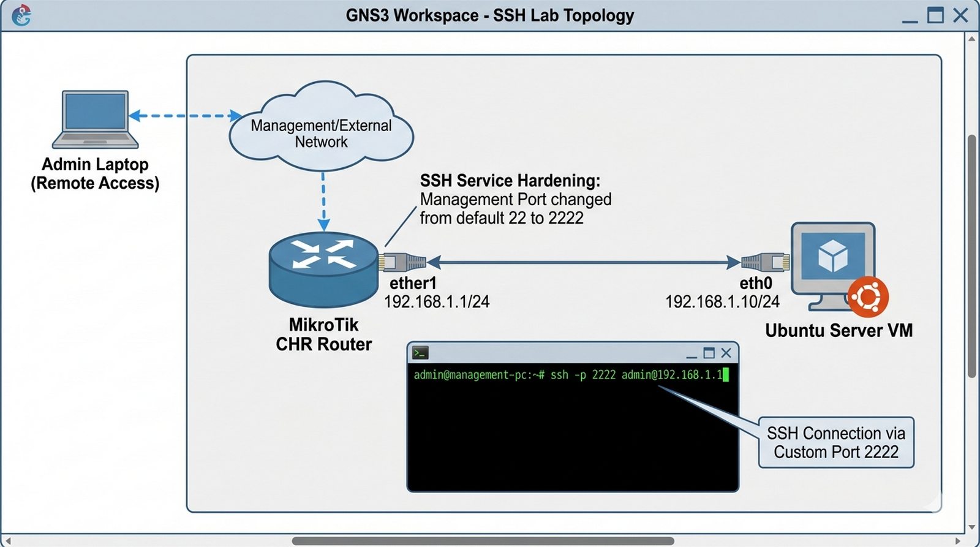This screenshot has width=980, height=547.
Task: Minimize the SSH terminal window
Action: 692,355
